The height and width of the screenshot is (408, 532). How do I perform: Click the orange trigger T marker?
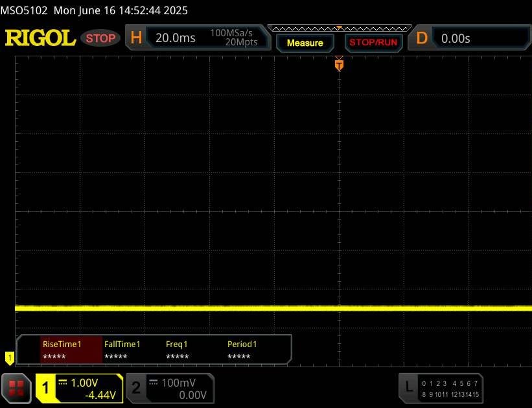click(339, 65)
